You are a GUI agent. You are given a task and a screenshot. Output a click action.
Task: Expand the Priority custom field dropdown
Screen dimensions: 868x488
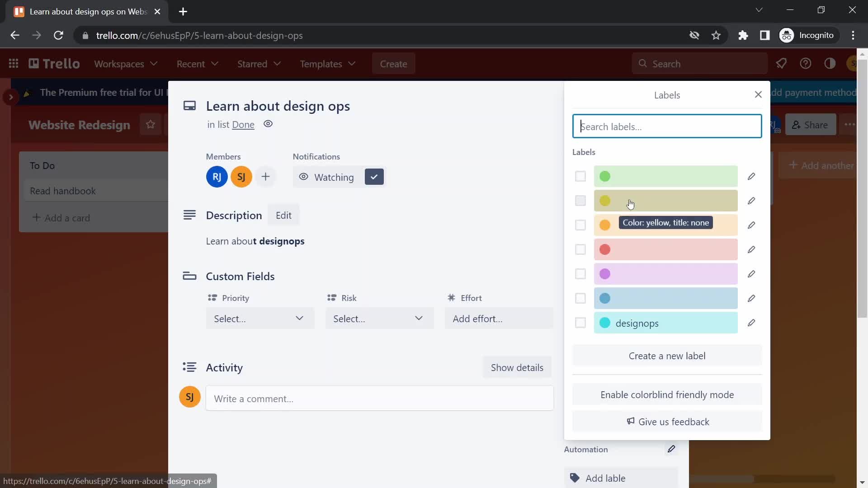coord(259,318)
